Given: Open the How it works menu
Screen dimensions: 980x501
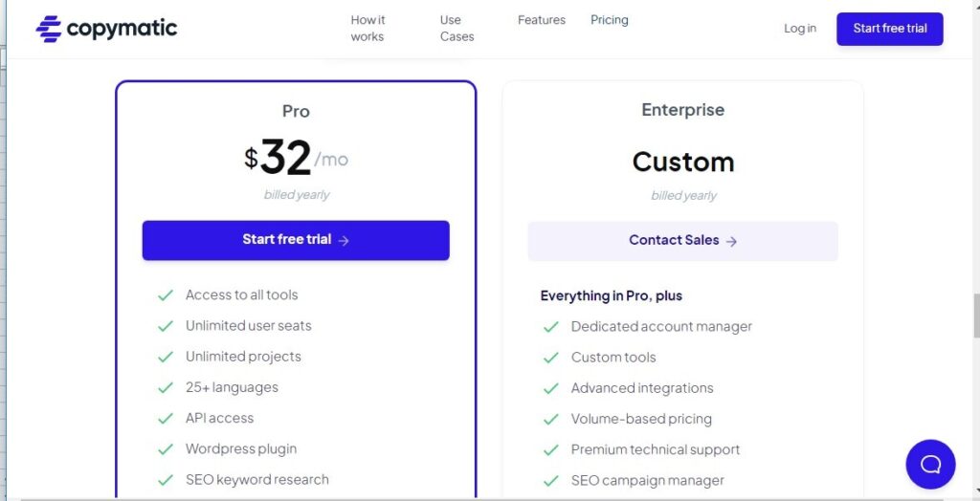Looking at the screenshot, I should click(367, 28).
